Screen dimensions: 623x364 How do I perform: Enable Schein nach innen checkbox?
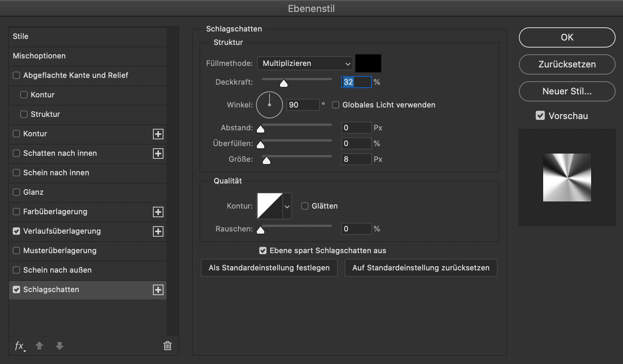[x=16, y=173]
